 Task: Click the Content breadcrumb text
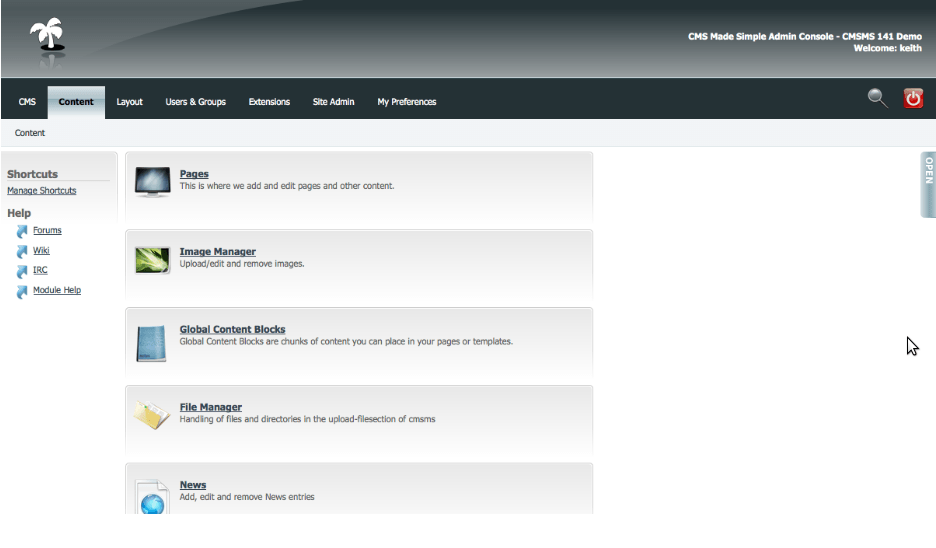[30, 133]
